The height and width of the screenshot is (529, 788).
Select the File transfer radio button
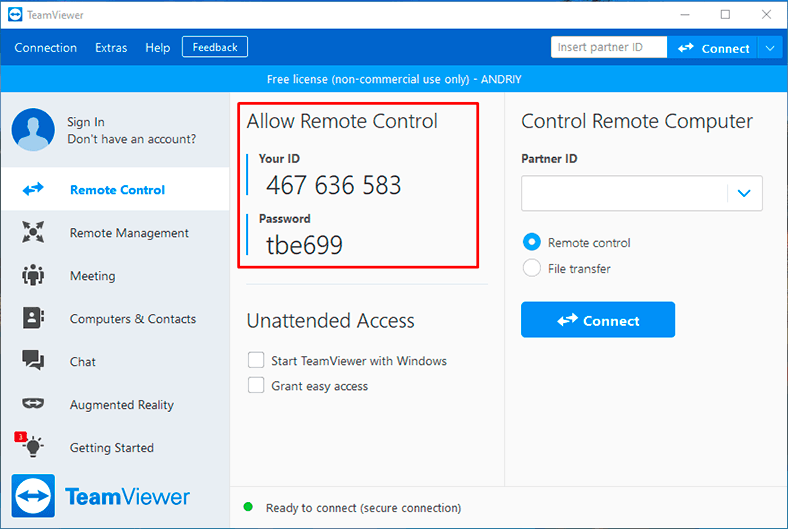point(532,268)
